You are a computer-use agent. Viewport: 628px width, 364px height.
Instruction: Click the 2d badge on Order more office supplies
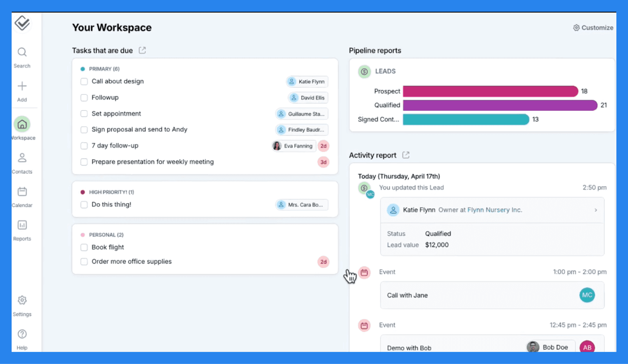(323, 262)
